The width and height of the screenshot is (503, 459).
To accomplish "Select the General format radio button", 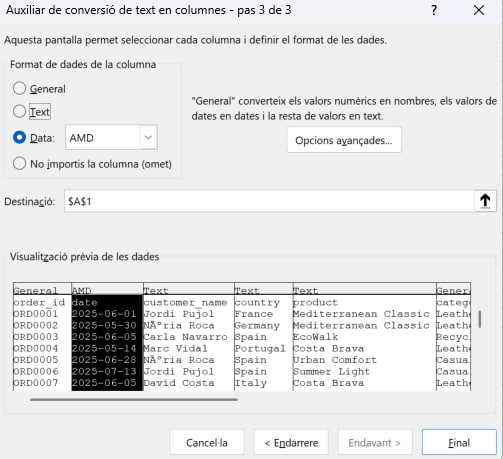I will [19, 88].
